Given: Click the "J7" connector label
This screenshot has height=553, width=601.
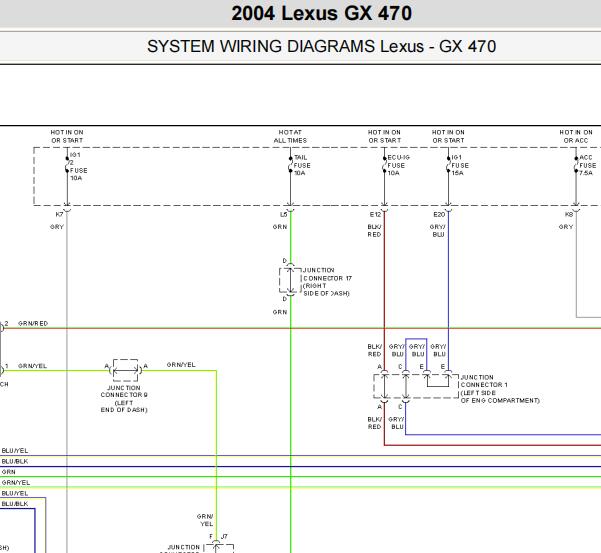Looking at the screenshot, I should (x=224, y=536).
